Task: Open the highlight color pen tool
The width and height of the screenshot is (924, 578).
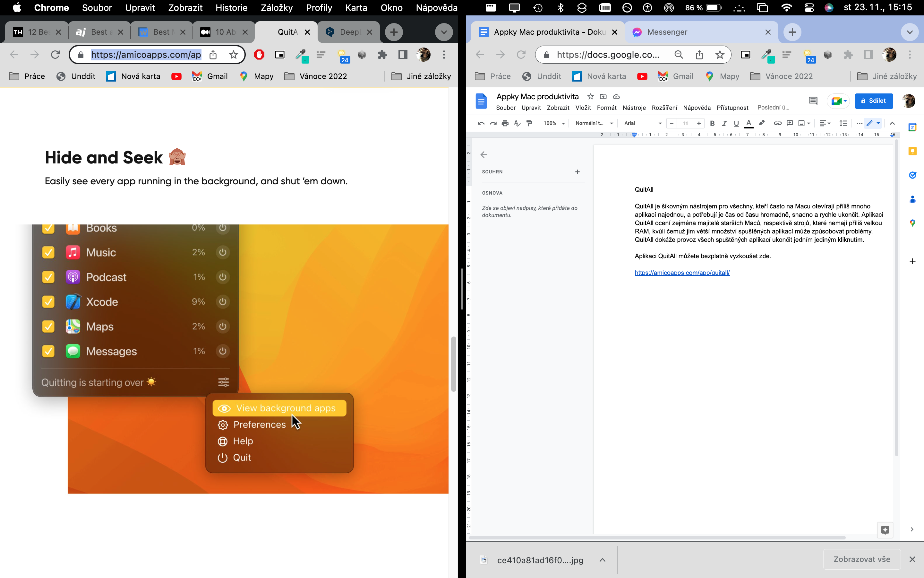Action: tap(762, 123)
